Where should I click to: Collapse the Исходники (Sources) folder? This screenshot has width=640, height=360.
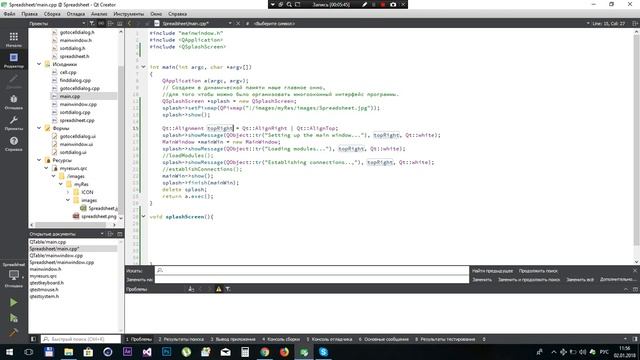[x=39, y=64]
